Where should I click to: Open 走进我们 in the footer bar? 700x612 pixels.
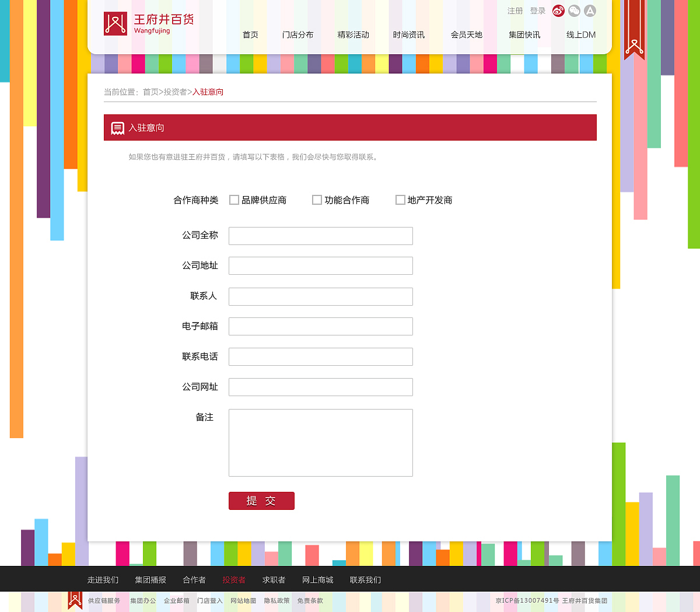(x=103, y=580)
